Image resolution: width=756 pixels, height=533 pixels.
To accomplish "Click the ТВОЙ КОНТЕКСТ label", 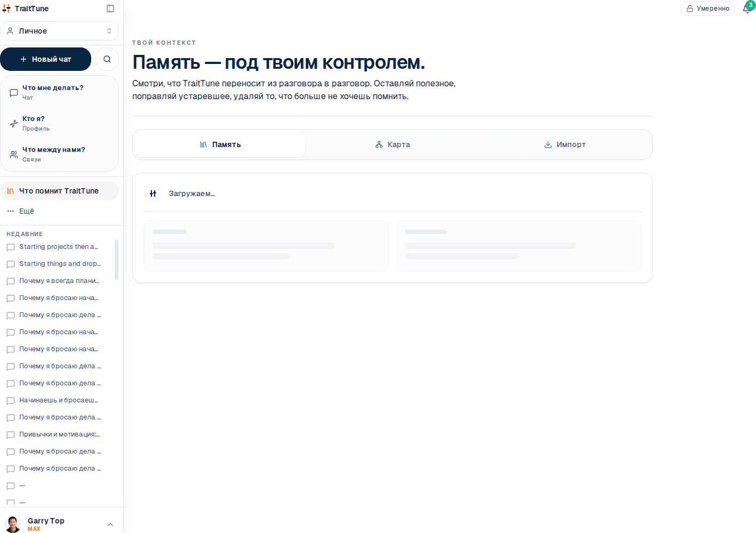I will [x=164, y=43].
